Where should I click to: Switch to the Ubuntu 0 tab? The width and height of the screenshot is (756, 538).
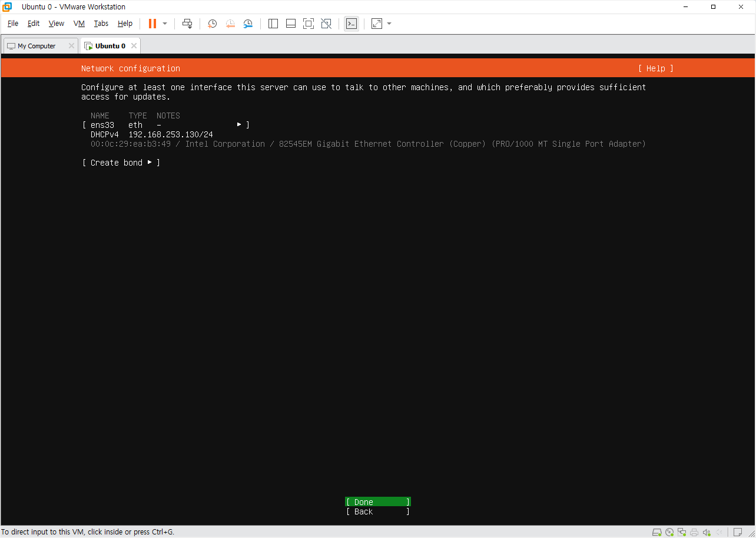point(110,46)
